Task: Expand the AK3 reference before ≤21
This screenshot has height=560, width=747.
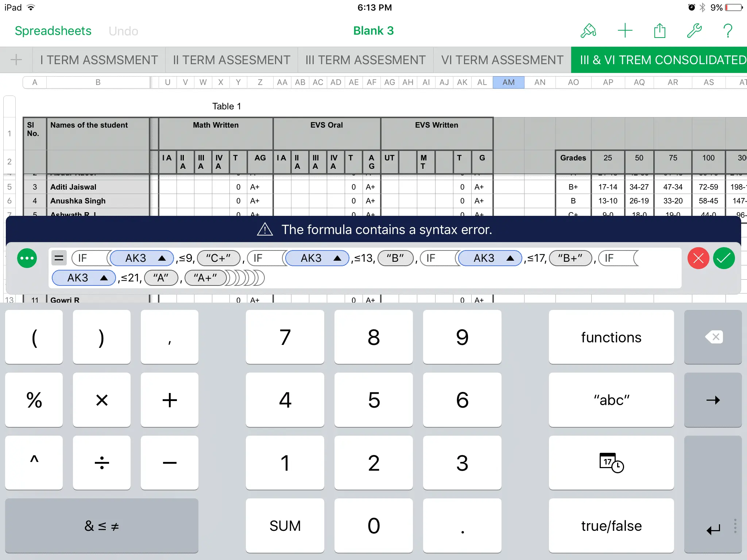Action: click(104, 278)
